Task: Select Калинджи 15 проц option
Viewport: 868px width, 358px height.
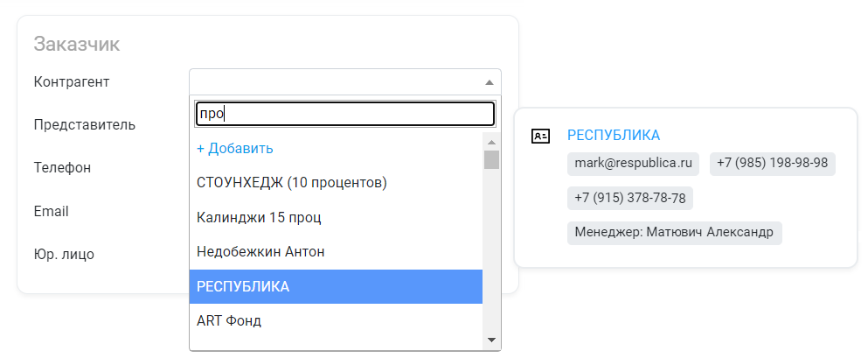Action: pyautogui.click(x=336, y=218)
